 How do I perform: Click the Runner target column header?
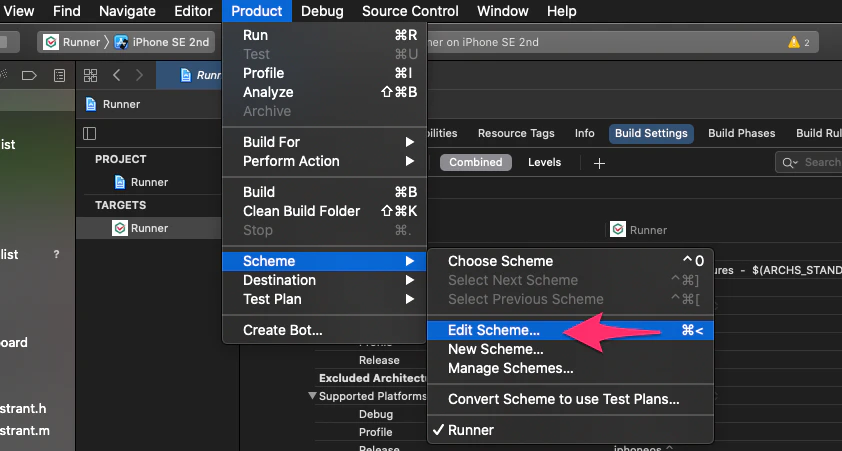coord(639,230)
